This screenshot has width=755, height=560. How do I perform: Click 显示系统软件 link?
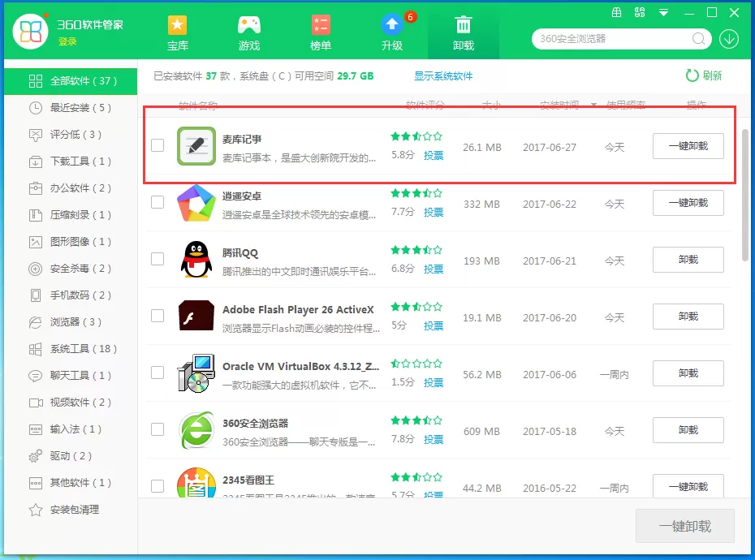pyautogui.click(x=443, y=76)
